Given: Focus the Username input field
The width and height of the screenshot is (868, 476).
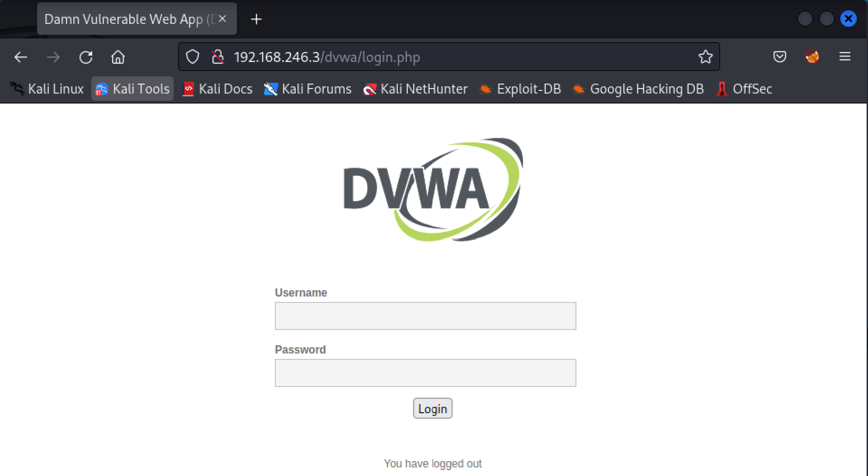Looking at the screenshot, I should 425,316.
